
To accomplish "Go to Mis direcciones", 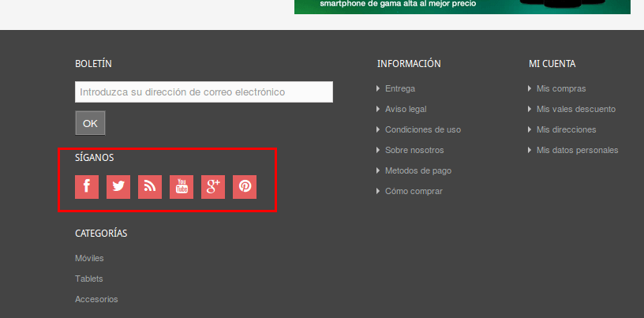I will pos(567,130).
